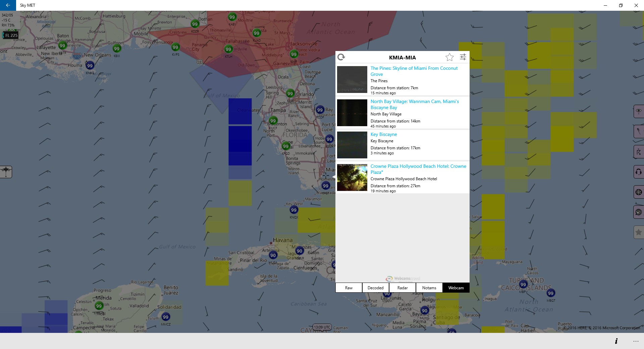Select the KBIX station marker
The image size is (644, 349).
(x=116, y=49)
